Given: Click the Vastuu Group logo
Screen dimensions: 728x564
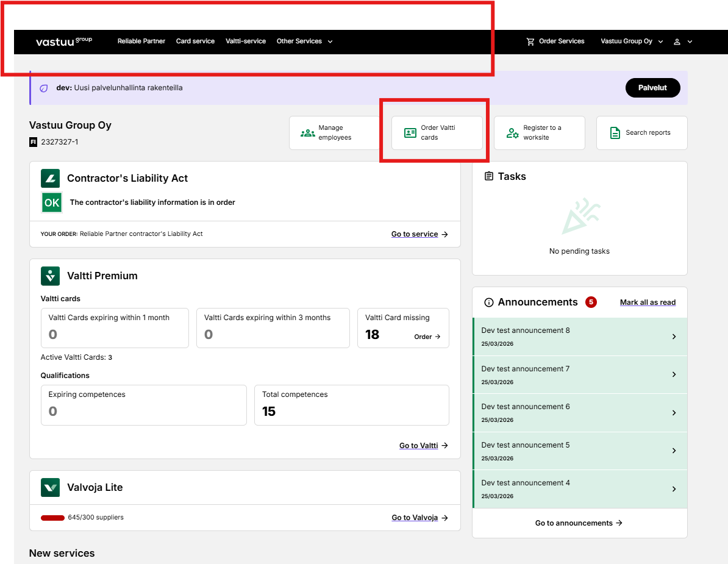Looking at the screenshot, I should click(x=64, y=41).
